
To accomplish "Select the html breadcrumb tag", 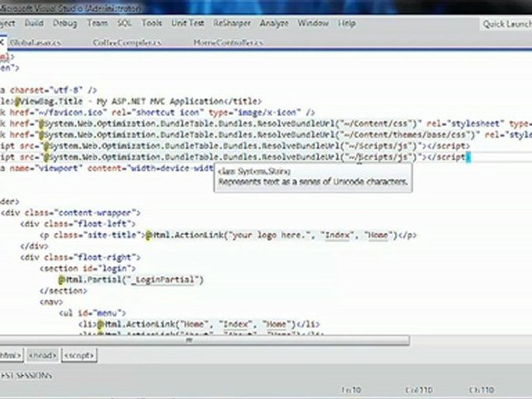I will point(11,355).
